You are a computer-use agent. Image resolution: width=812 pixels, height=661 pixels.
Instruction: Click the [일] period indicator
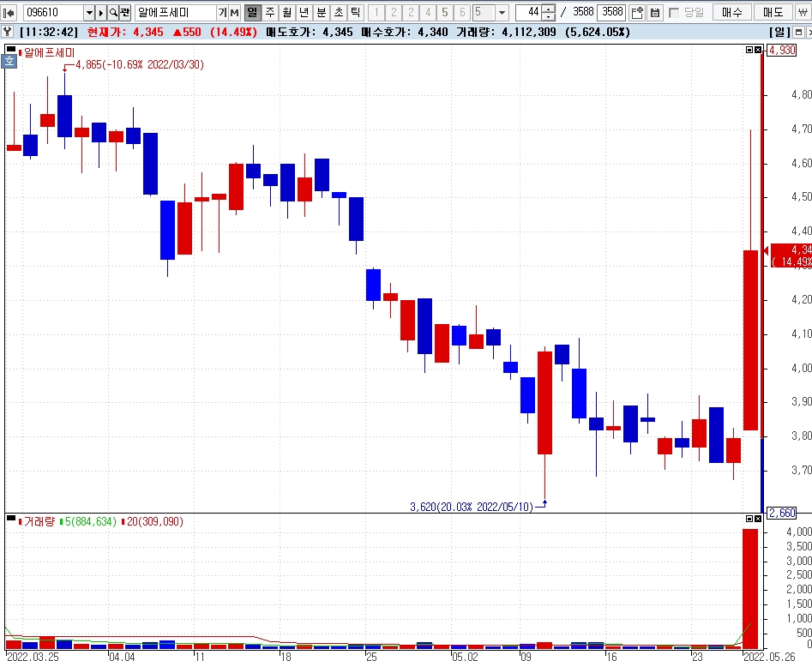pyautogui.click(x=780, y=32)
